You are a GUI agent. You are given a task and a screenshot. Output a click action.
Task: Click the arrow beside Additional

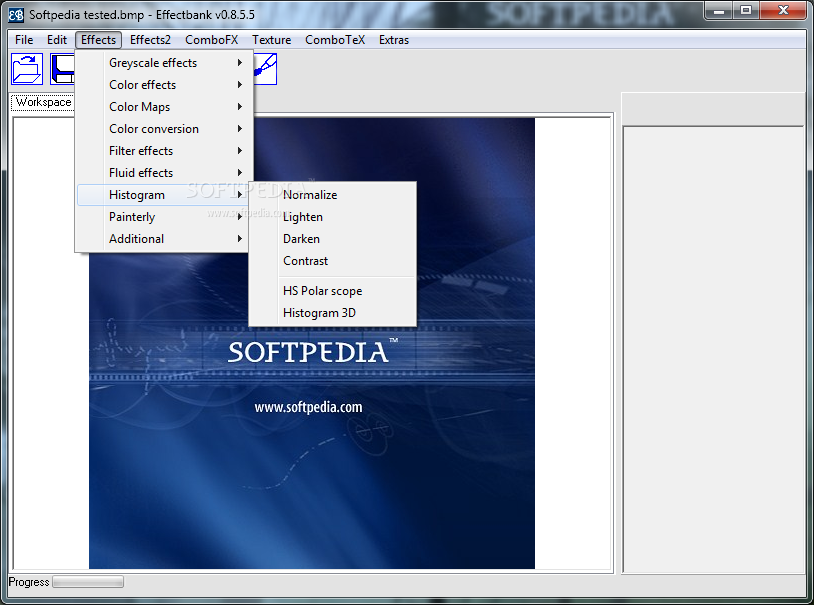[x=240, y=239]
